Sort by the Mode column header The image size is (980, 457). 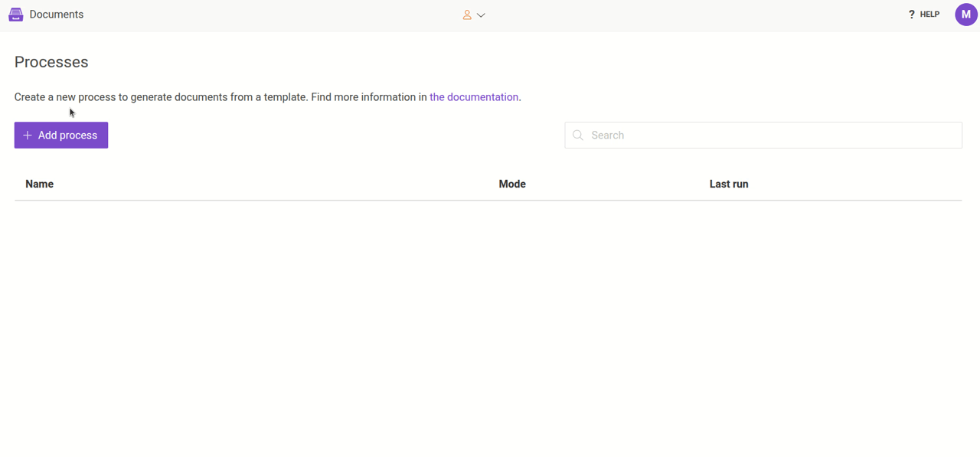point(512,184)
